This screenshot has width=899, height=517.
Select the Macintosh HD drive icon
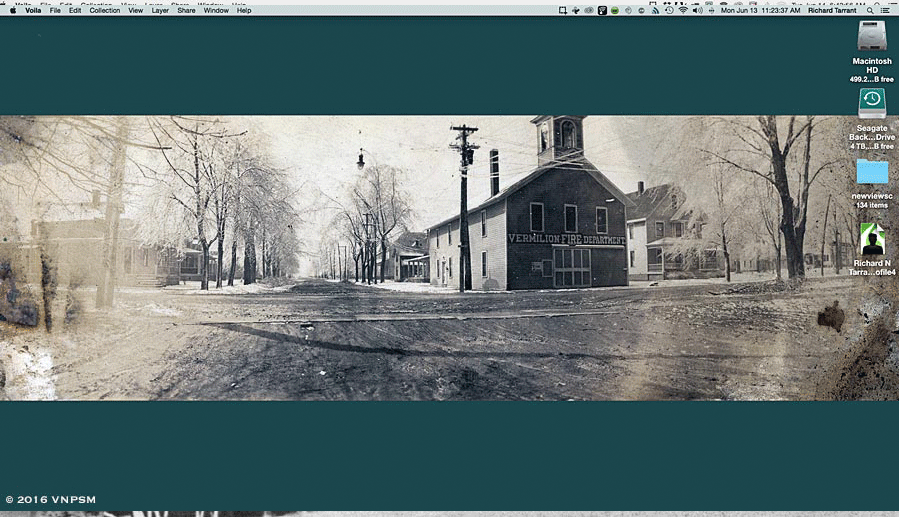pos(872,36)
